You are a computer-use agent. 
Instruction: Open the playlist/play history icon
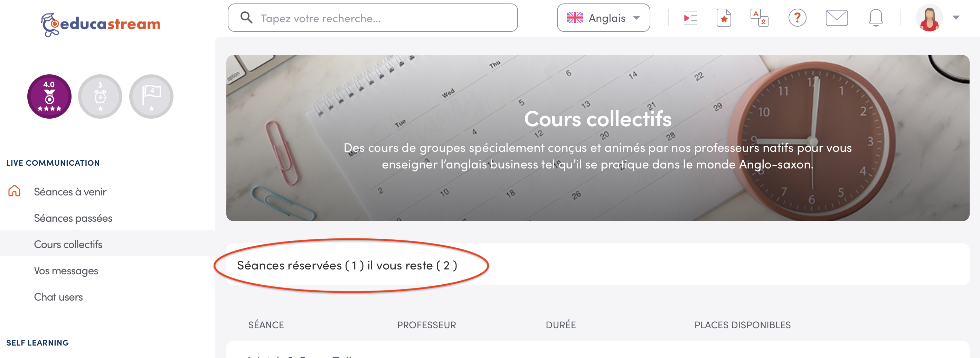pos(690,18)
